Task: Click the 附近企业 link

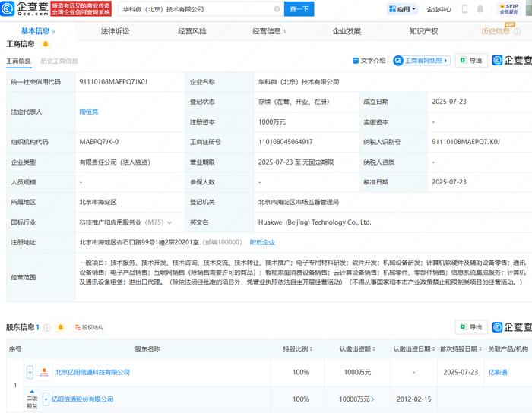Action: tap(262, 242)
